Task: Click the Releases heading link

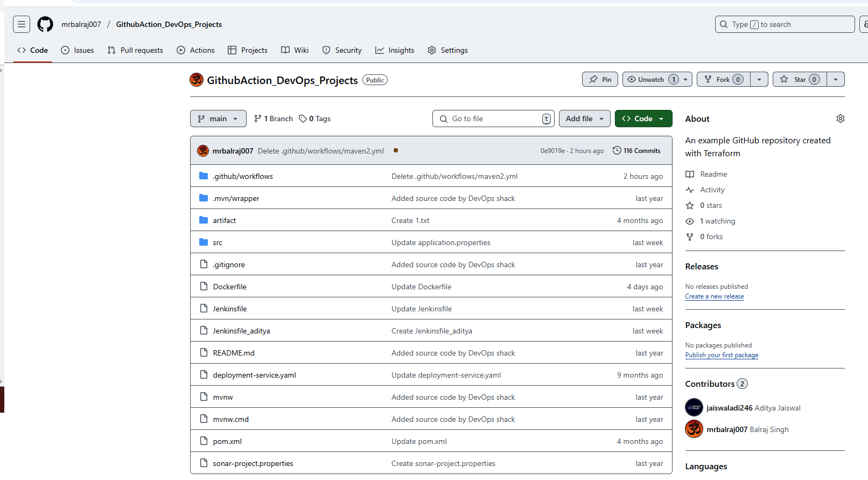Action: pos(702,267)
